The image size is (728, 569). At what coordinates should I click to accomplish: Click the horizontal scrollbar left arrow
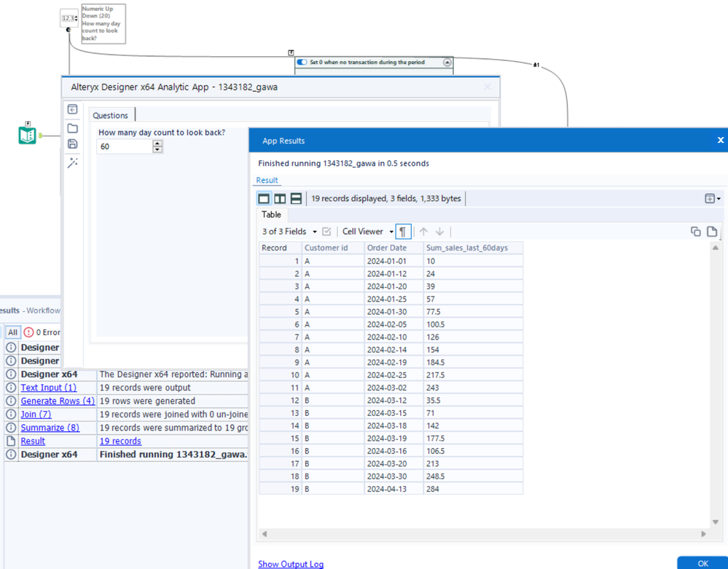click(265, 534)
